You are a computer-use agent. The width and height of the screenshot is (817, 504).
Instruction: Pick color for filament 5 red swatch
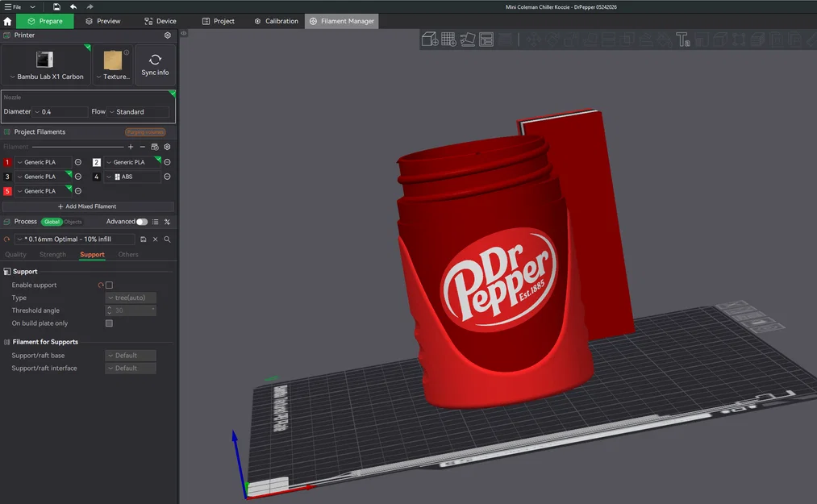point(7,191)
